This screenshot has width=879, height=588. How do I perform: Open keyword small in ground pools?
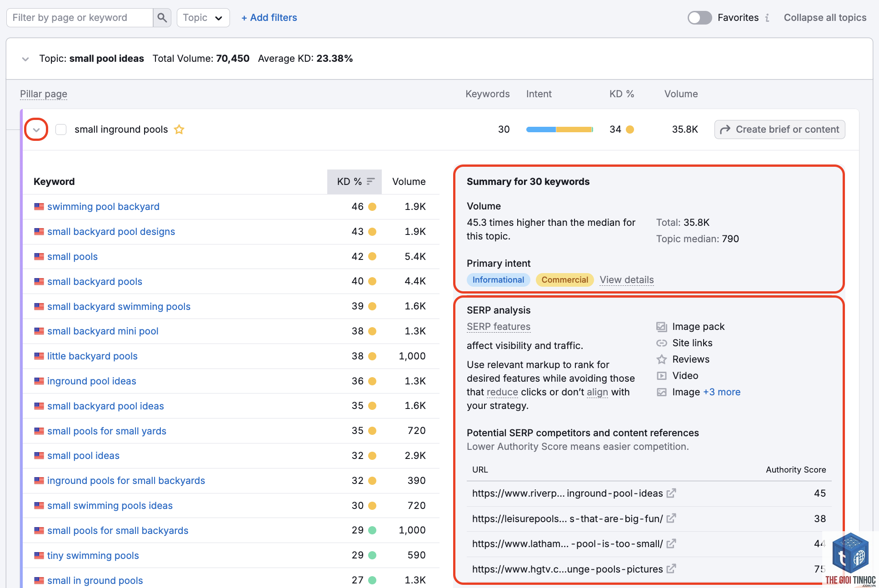click(x=95, y=581)
